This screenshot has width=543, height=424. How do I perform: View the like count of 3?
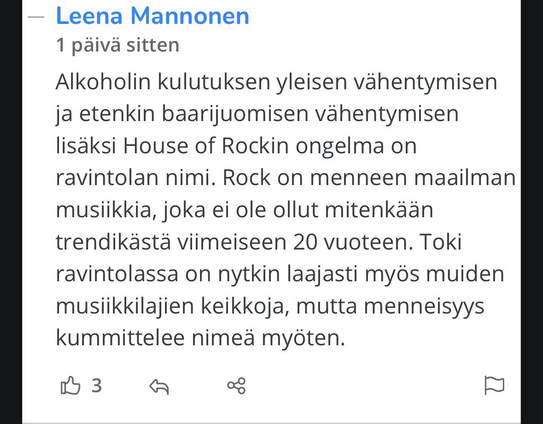pos(97,386)
